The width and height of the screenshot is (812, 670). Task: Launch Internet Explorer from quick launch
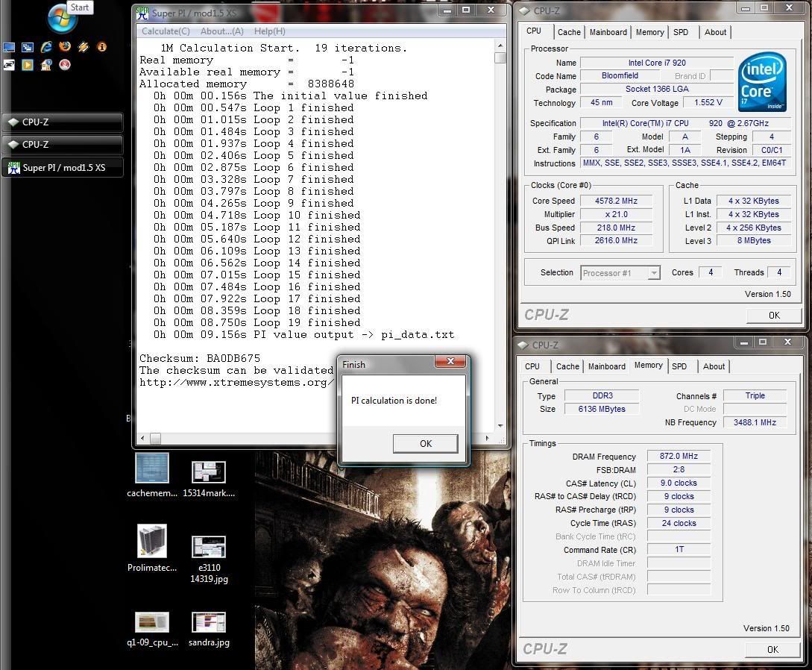click(46, 47)
